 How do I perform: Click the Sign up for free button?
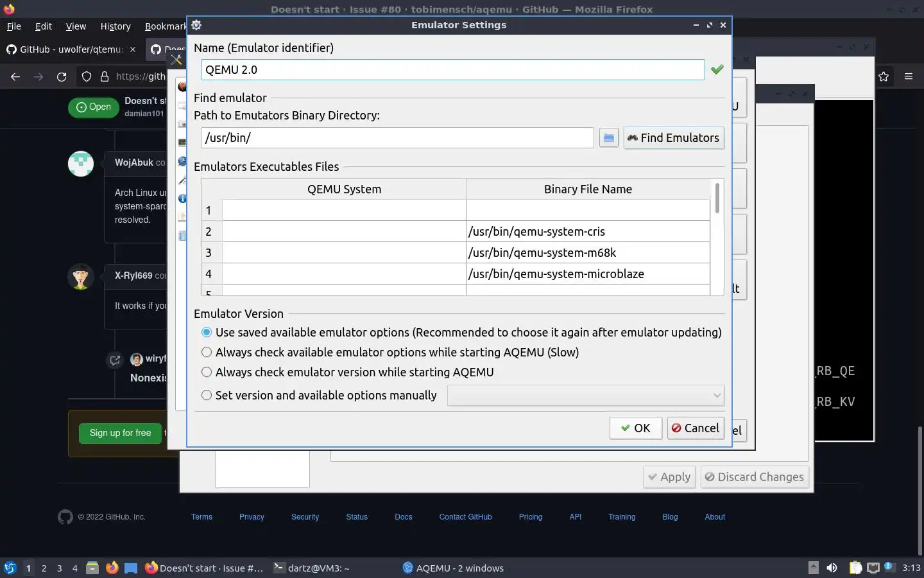pos(121,433)
